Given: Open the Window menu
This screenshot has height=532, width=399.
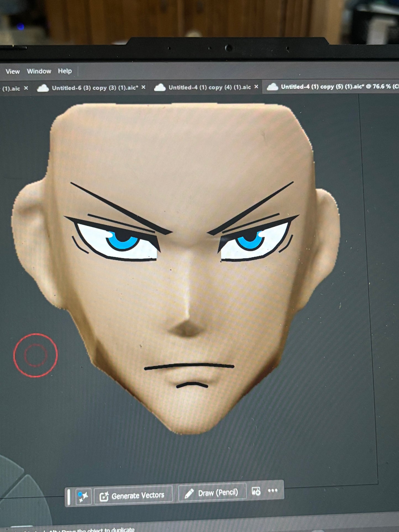Looking at the screenshot, I should [39, 71].
